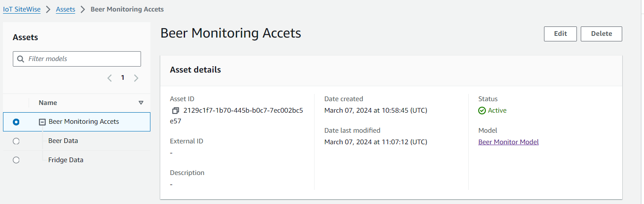The image size is (644, 204).
Task: Select the Beer Data radio button
Action: tap(16, 141)
